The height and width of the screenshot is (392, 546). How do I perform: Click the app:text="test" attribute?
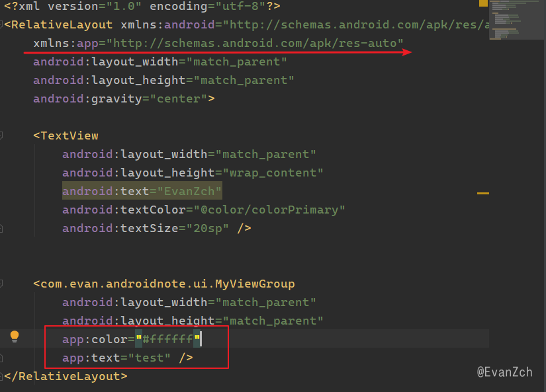[116, 358]
